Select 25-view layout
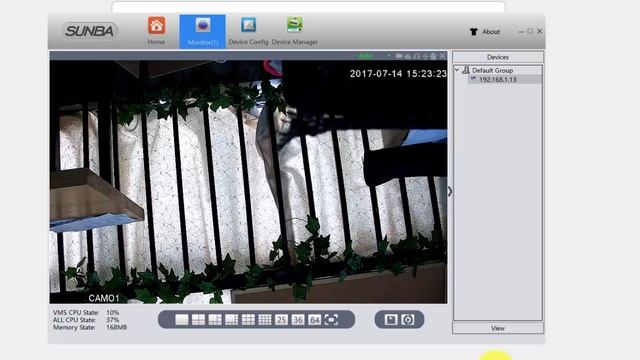 (x=281, y=320)
